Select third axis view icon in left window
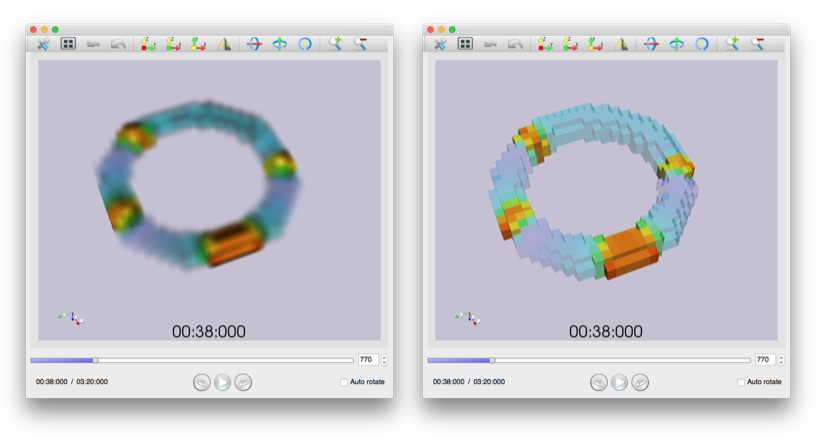The height and width of the screenshot is (444, 817). pyautogui.click(x=198, y=44)
